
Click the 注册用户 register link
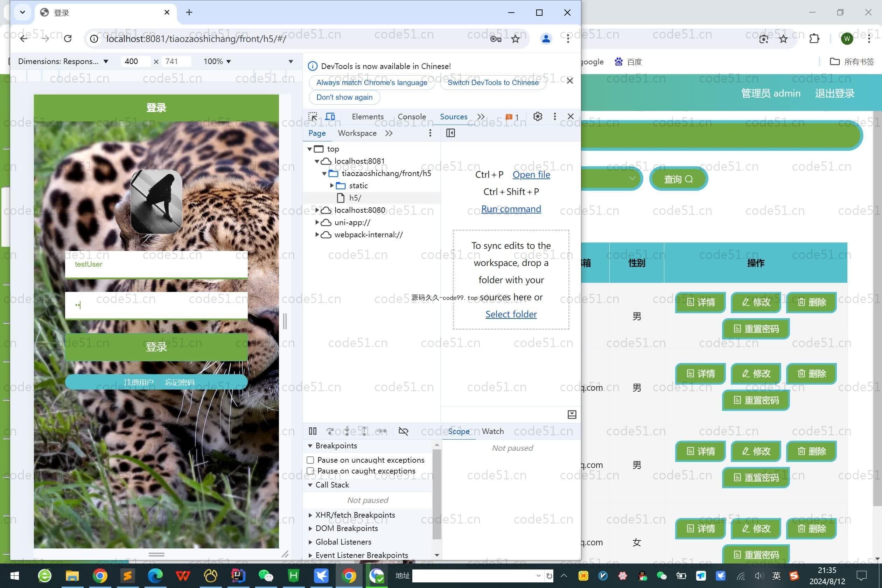click(139, 382)
